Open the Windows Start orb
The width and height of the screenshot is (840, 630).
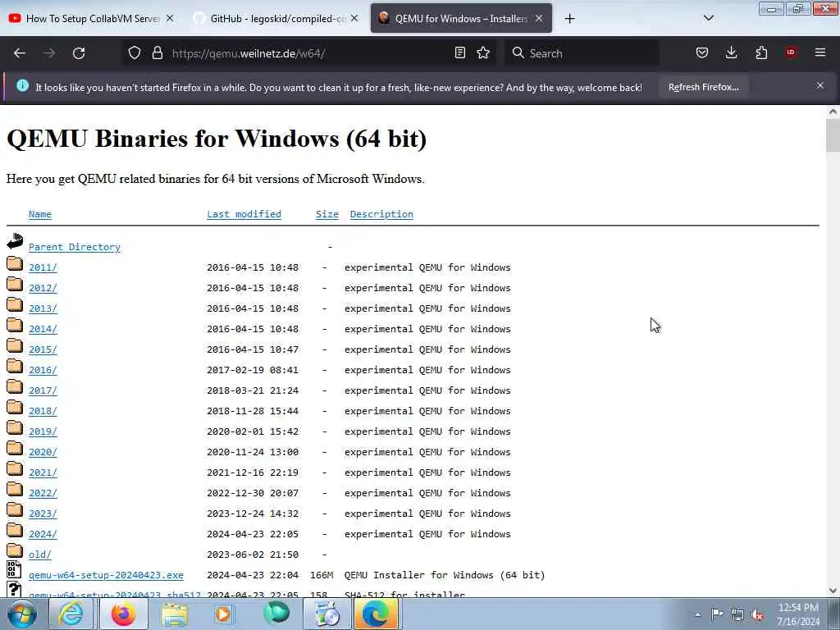(22, 614)
